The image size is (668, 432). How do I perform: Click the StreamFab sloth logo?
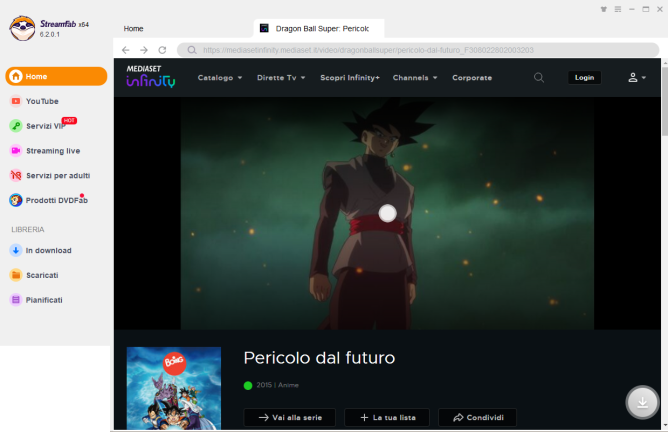pyautogui.click(x=22, y=28)
